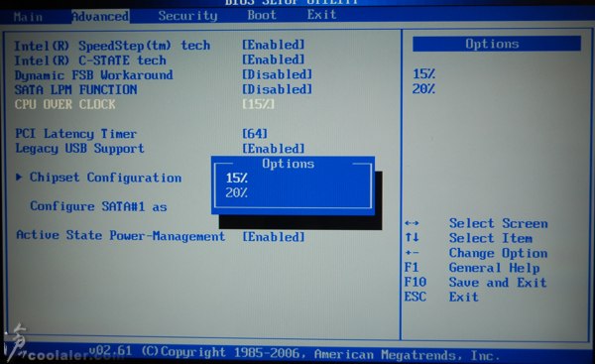Toggle Legacy USB Support Enabled value
Viewport: 595px width, 364px height.
[x=274, y=149]
